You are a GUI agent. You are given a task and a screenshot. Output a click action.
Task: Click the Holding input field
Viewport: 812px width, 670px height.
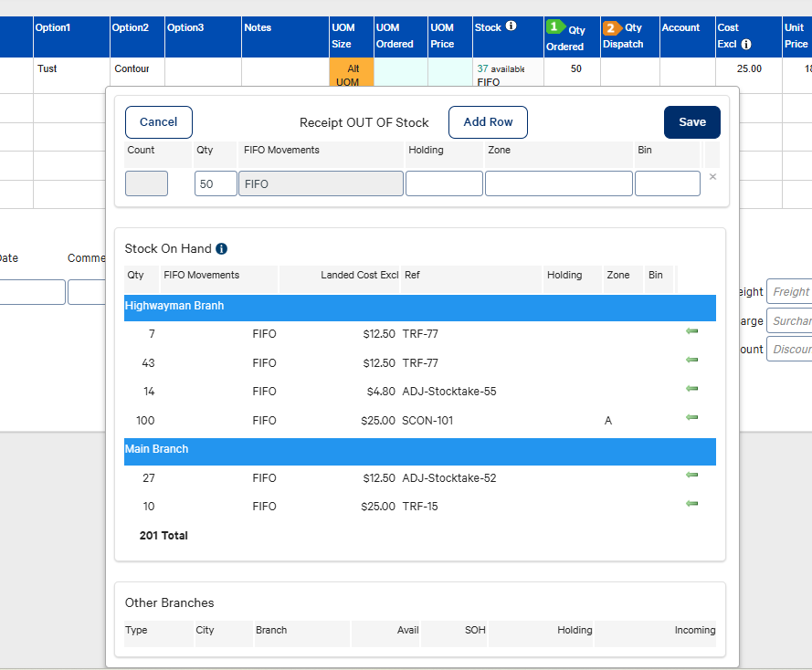444,183
